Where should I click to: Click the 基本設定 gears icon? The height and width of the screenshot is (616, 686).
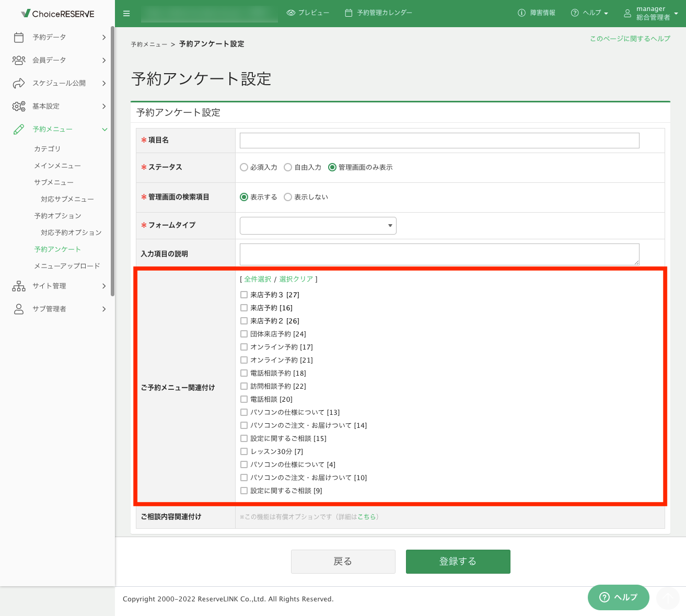[19, 106]
